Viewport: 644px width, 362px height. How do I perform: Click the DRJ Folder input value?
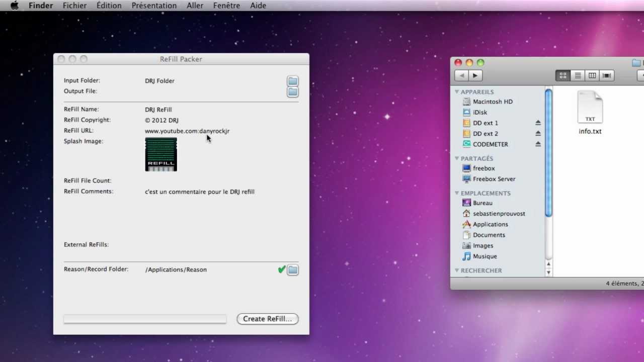pyautogui.click(x=160, y=80)
